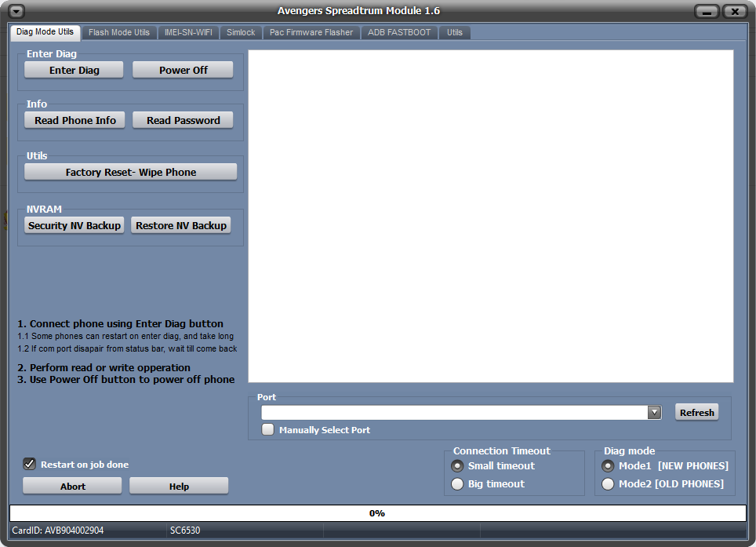Choose Mode2 [OLD PHONES] diag mode
Image resolution: width=756 pixels, height=547 pixels.
coord(608,483)
